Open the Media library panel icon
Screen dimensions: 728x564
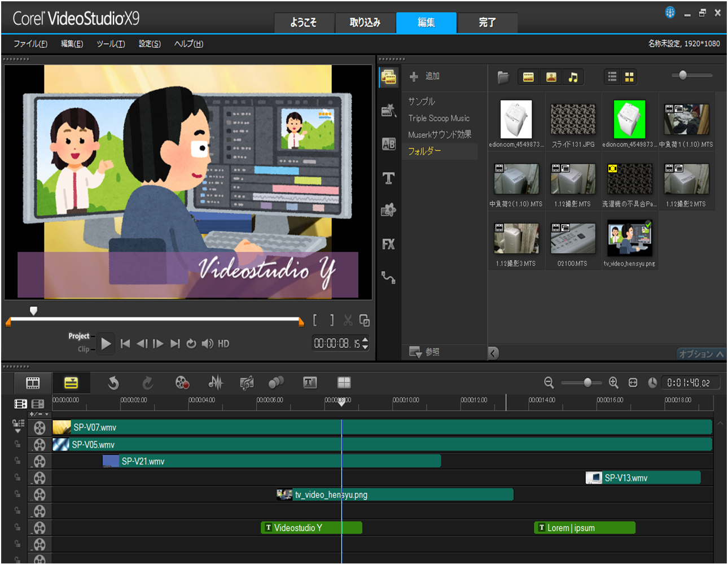click(x=388, y=77)
